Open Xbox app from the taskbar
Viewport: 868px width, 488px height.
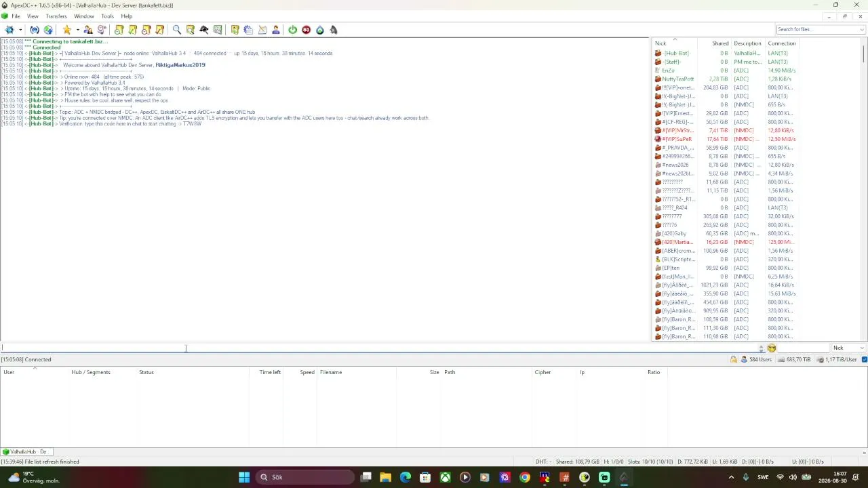tap(445, 477)
